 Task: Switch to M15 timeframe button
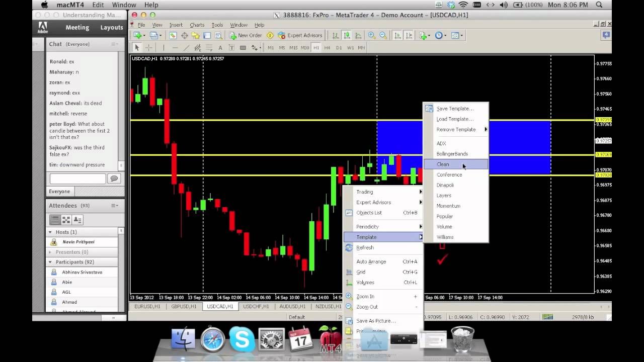tap(293, 48)
